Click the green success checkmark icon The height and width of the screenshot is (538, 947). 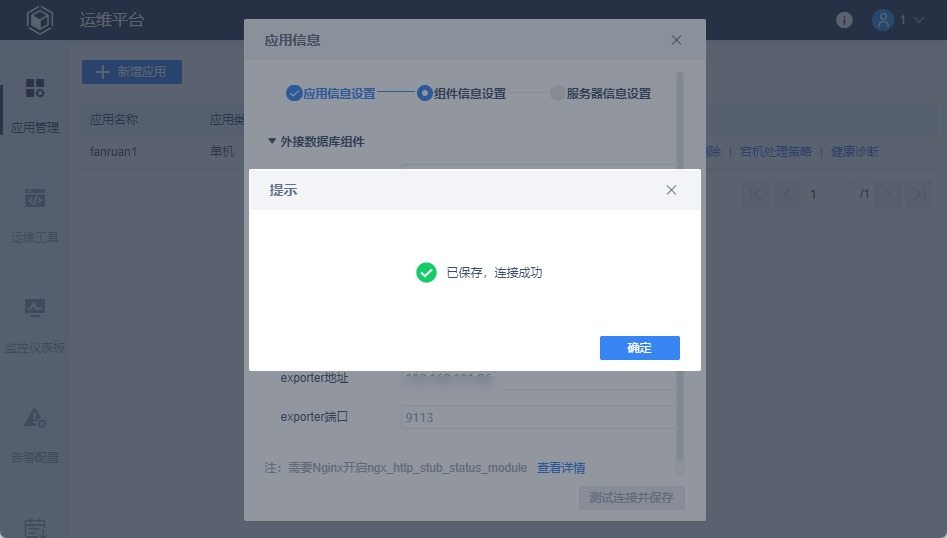[426, 273]
